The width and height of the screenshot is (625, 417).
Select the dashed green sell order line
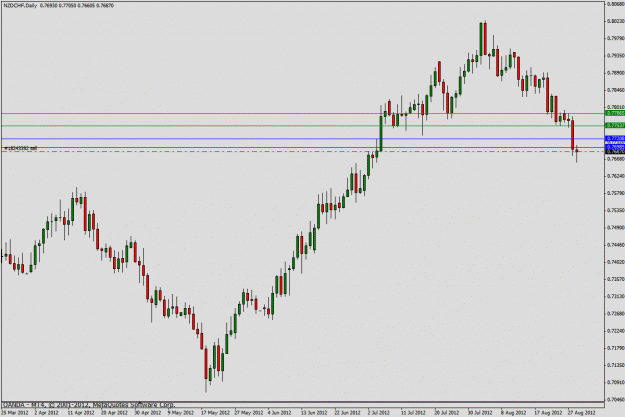(303, 151)
